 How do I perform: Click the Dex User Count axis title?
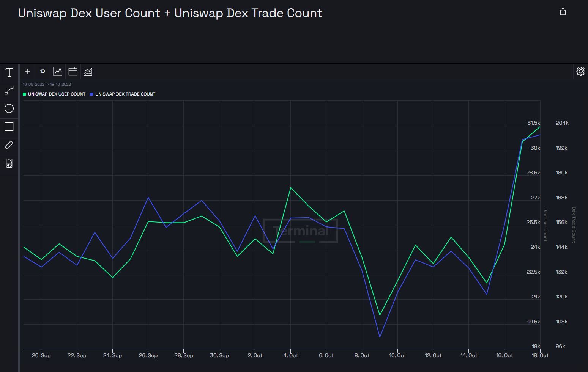(x=545, y=224)
